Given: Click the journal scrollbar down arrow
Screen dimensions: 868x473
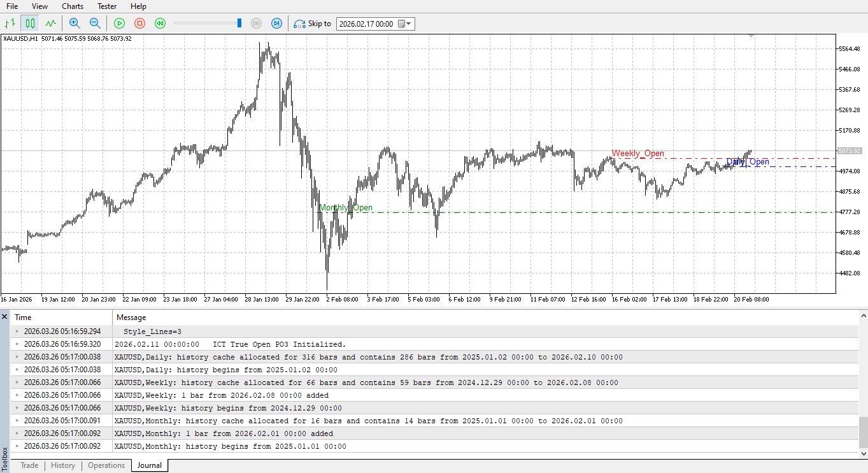Looking at the screenshot, I should click(x=863, y=454).
